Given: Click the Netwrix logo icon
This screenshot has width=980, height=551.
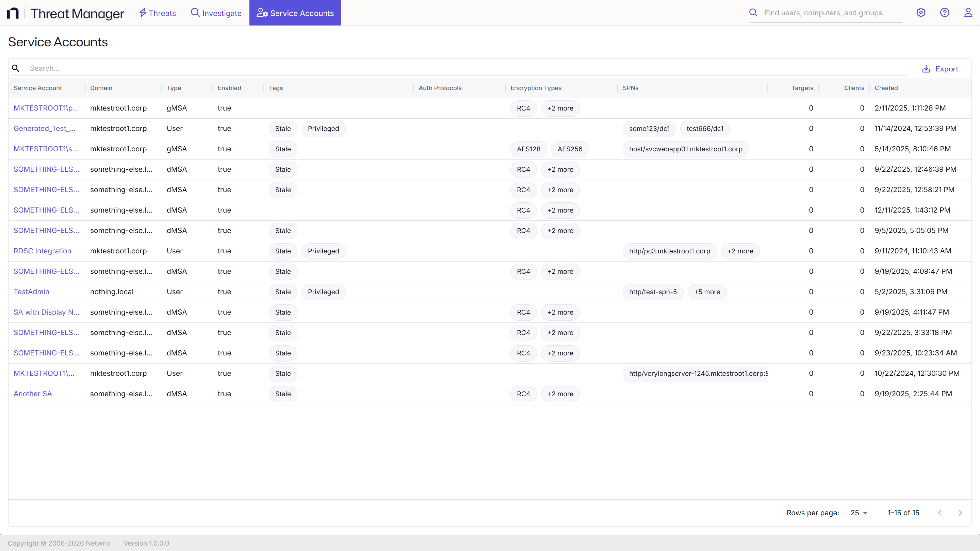Looking at the screenshot, I should 14,13.
